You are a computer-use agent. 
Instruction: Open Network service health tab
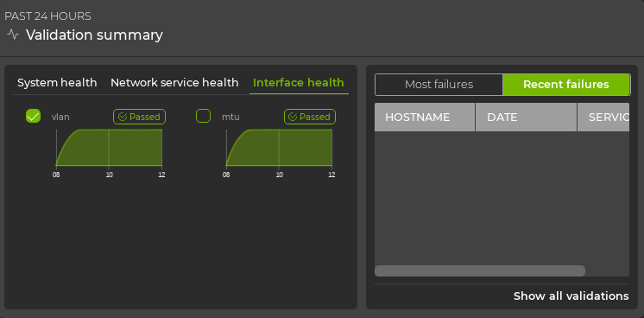pos(174,83)
